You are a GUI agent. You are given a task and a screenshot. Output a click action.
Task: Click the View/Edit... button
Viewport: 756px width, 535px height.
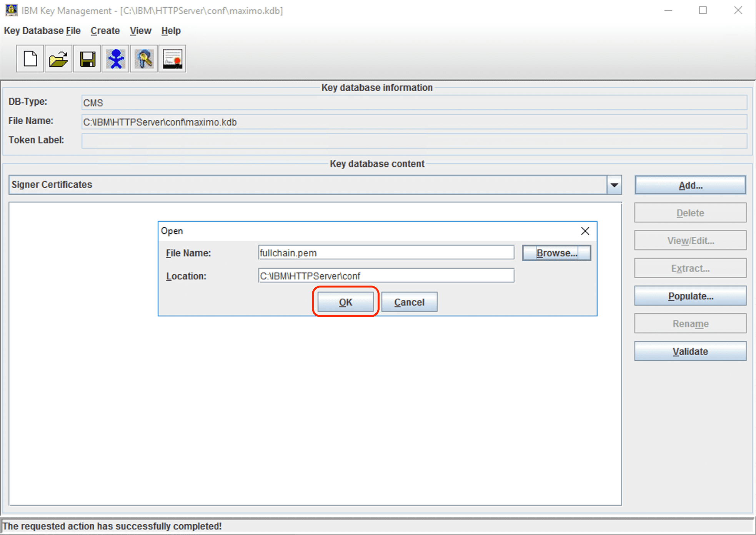691,241
